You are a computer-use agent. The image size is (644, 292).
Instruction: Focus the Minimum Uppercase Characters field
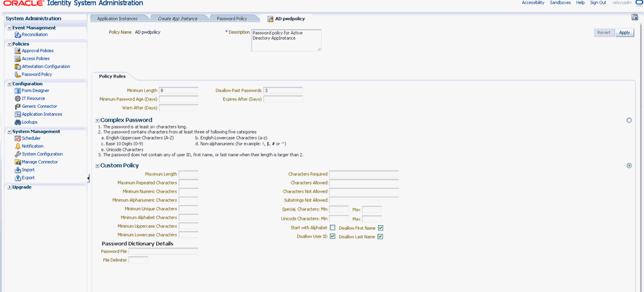[189, 226]
